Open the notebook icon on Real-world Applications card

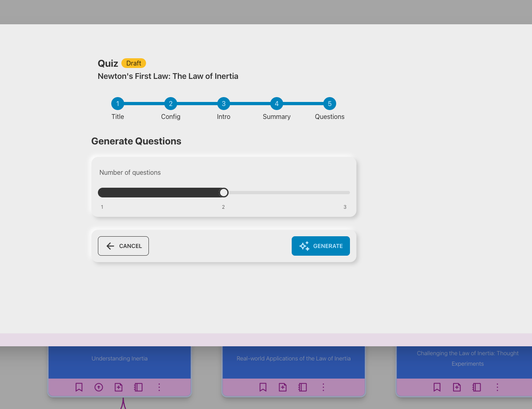303,387
